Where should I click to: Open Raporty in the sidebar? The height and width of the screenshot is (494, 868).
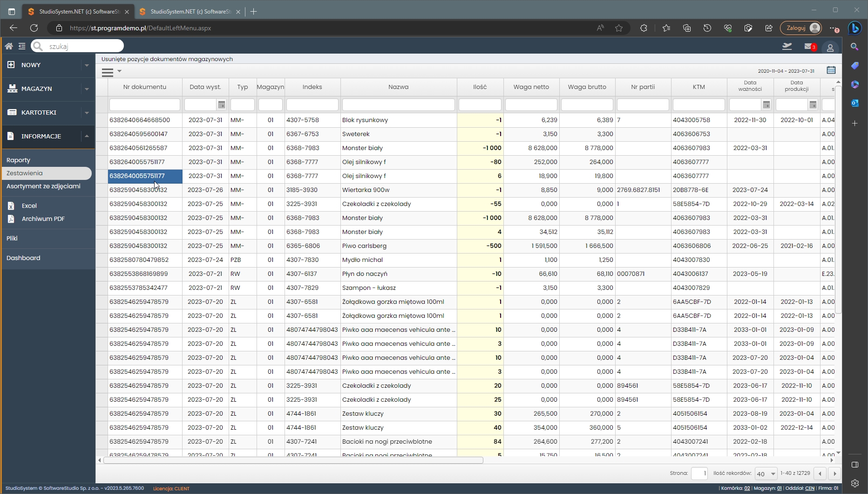tap(18, 160)
